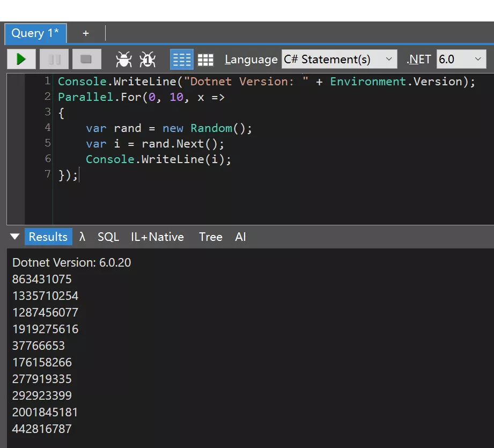The image size is (494, 448).
Task: Click the Pause execution button
Action: 54,59
